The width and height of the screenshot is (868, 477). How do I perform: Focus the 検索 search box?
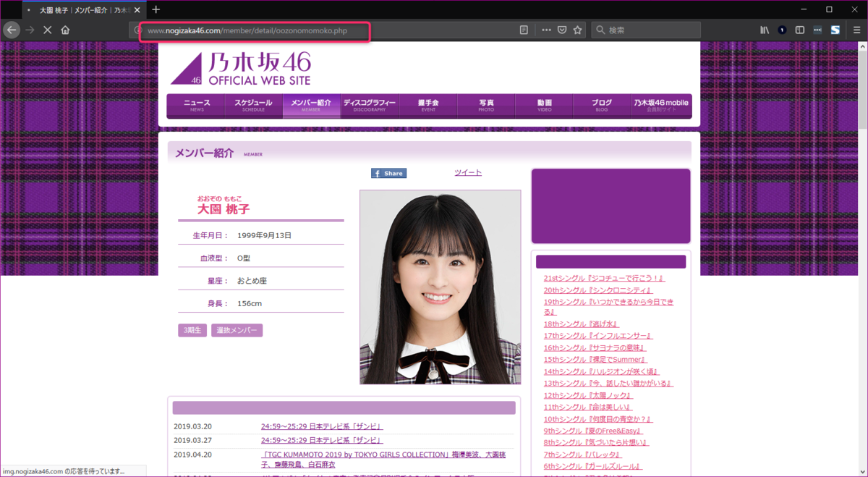point(646,30)
